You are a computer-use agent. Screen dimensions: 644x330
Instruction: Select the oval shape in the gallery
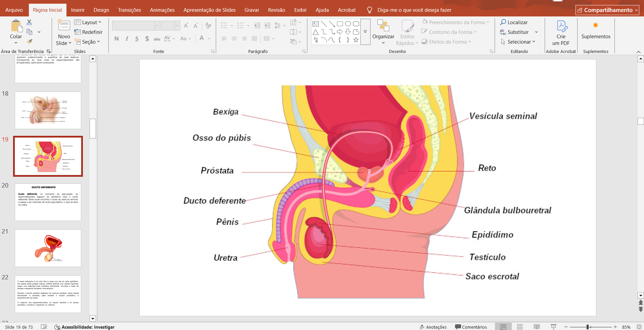click(348, 23)
